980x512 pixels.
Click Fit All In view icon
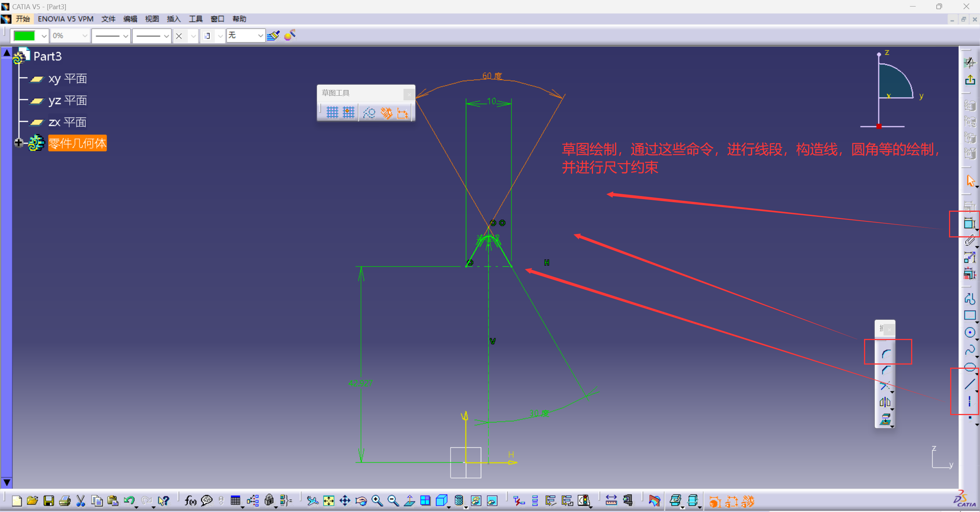[328, 501]
